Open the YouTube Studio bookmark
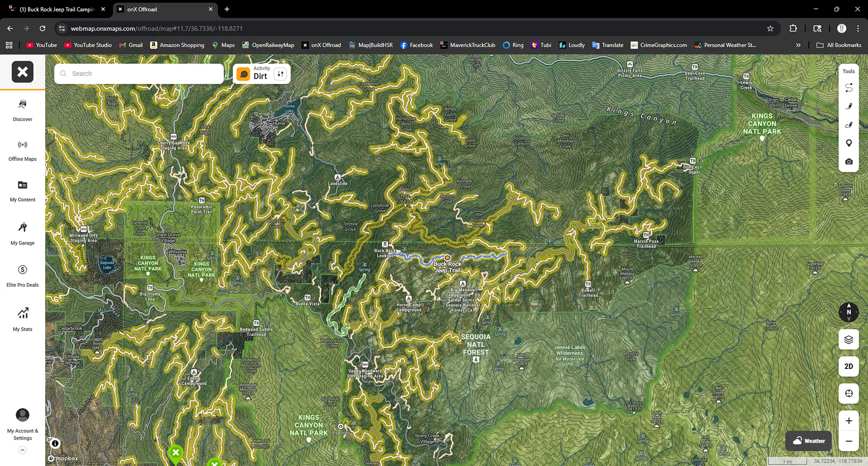The width and height of the screenshot is (868, 466). click(x=88, y=45)
